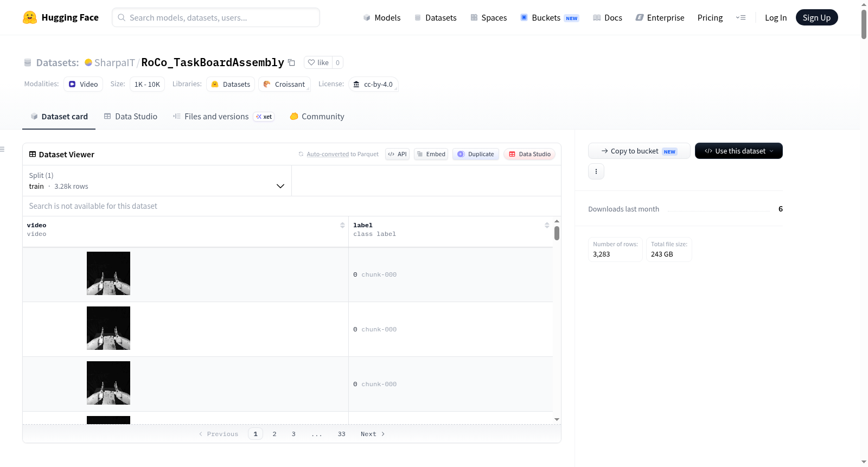Switch to the Dataset card tab
The image size is (868, 467).
click(59, 117)
